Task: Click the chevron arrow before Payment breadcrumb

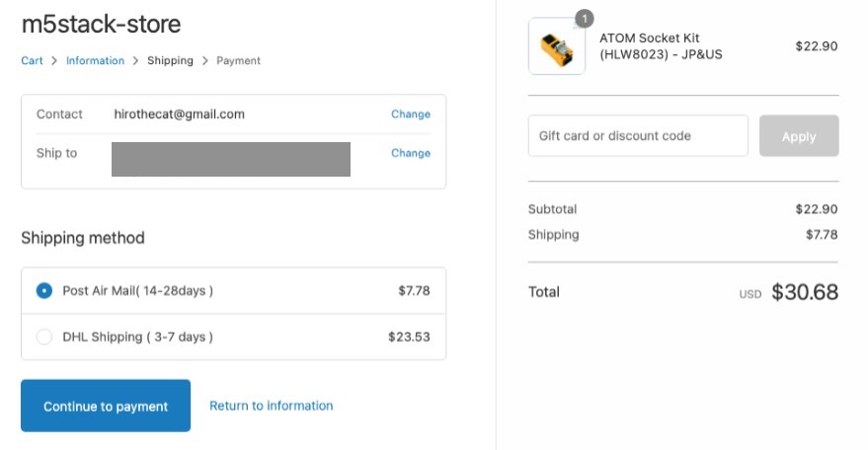Action: [205, 61]
